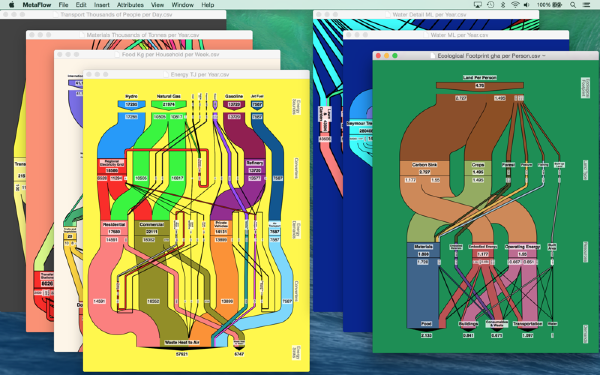Select the Forest node label
Image resolution: width=600 pixels, height=375 pixels.
pyautogui.click(x=509, y=165)
